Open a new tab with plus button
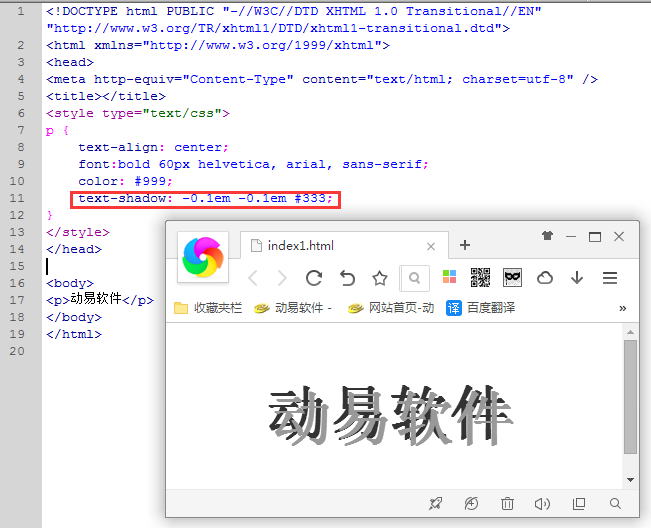Image resolution: width=651 pixels, height=528 pixels. [x=465, y=246]
